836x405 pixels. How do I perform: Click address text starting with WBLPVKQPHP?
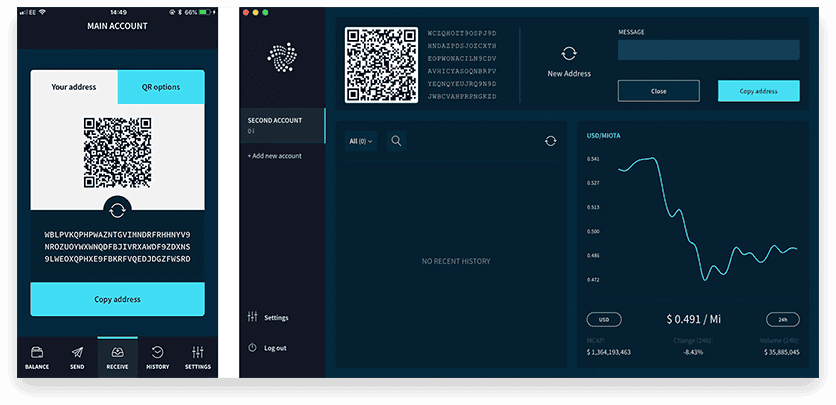click(117, 247)
